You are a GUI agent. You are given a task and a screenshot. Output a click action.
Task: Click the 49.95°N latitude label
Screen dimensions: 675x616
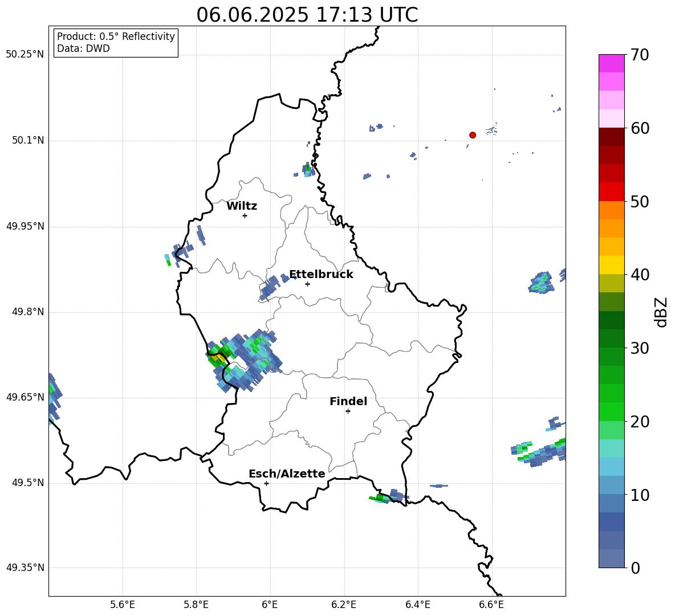[x=25, y=226]
